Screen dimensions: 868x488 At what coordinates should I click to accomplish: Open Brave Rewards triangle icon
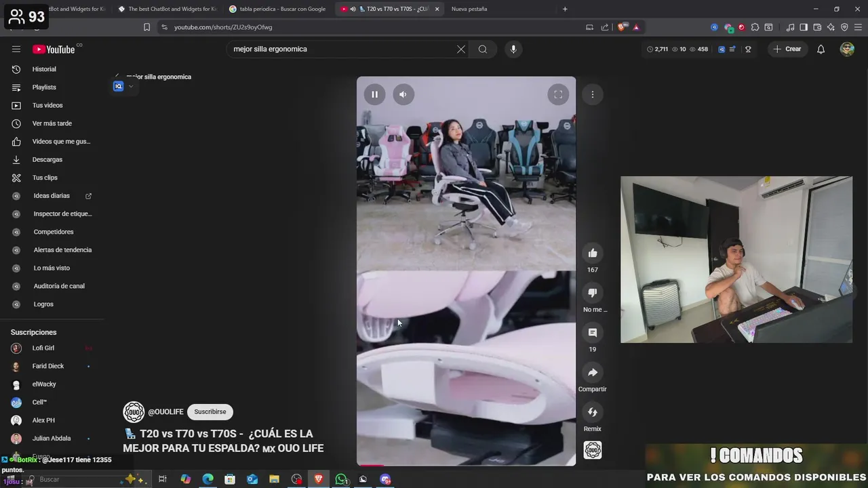click(636, 27)
